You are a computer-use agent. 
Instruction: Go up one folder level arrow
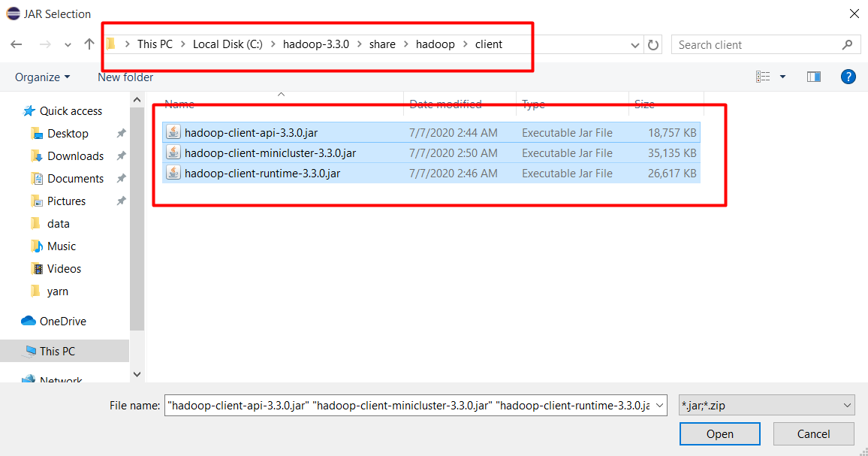pyautogui.click(x=89, y=44)
